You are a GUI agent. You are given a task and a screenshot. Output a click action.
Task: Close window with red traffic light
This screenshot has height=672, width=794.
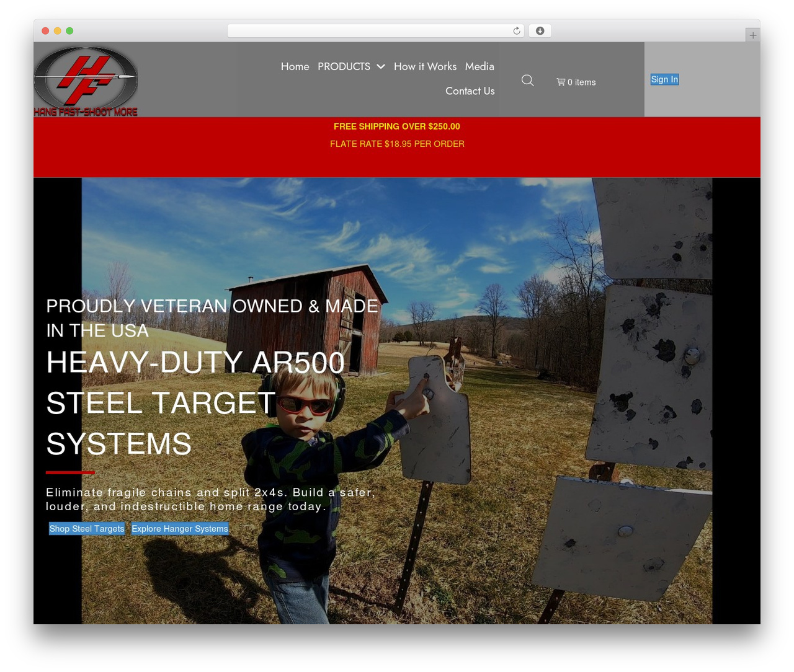(x=45, y=31)
